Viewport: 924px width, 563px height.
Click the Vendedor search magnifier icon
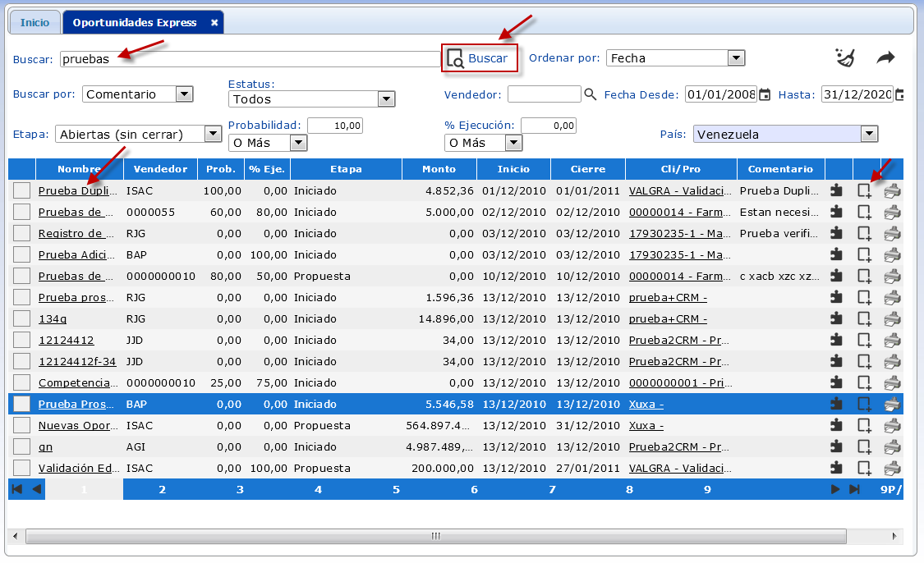tap(590, 94)
